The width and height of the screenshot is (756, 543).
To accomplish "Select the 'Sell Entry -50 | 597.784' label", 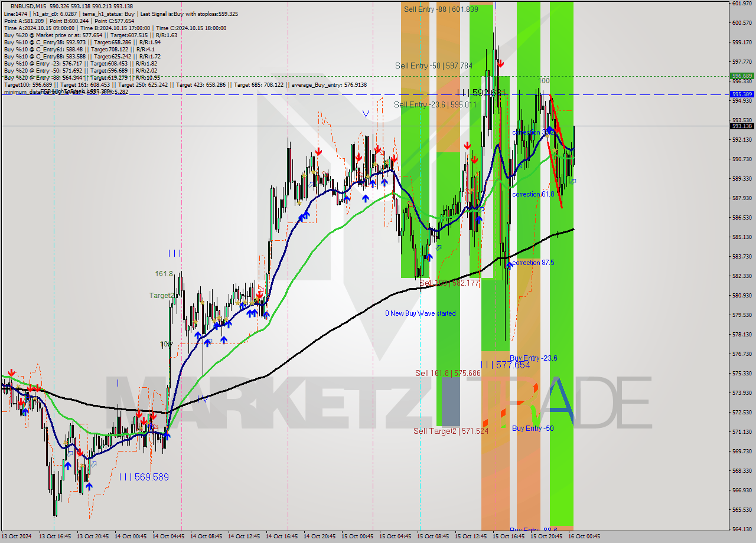I will [434, 66].
